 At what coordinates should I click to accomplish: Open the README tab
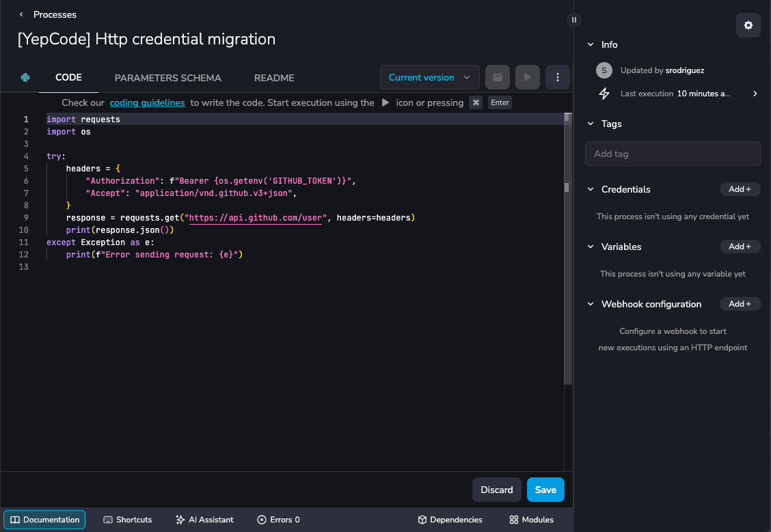274,78
